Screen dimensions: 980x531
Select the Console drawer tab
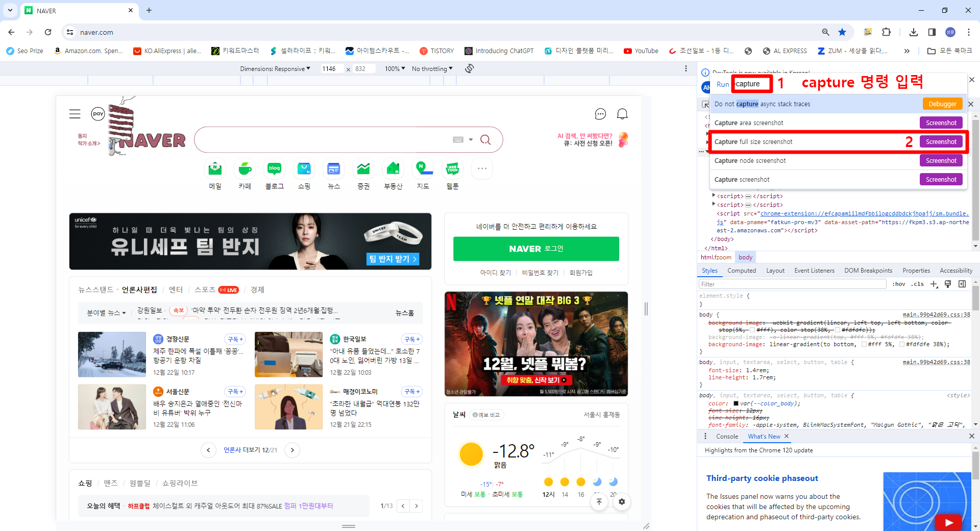click(727, 437)
